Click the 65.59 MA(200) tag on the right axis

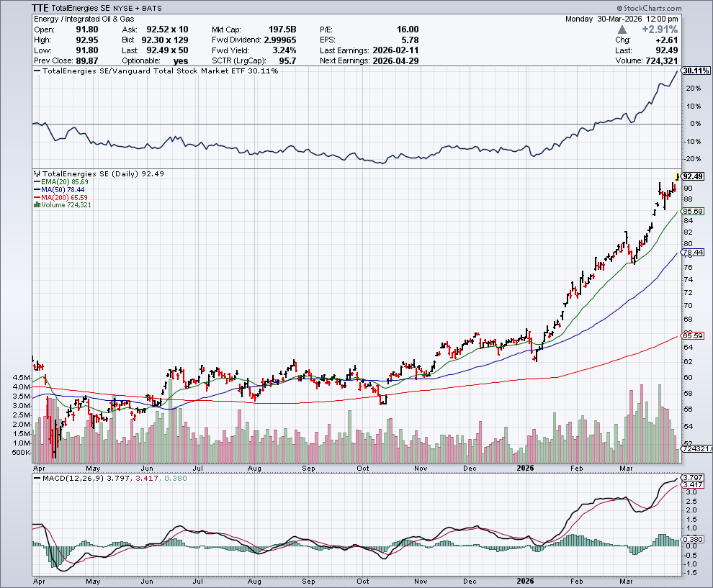point(692,335)
